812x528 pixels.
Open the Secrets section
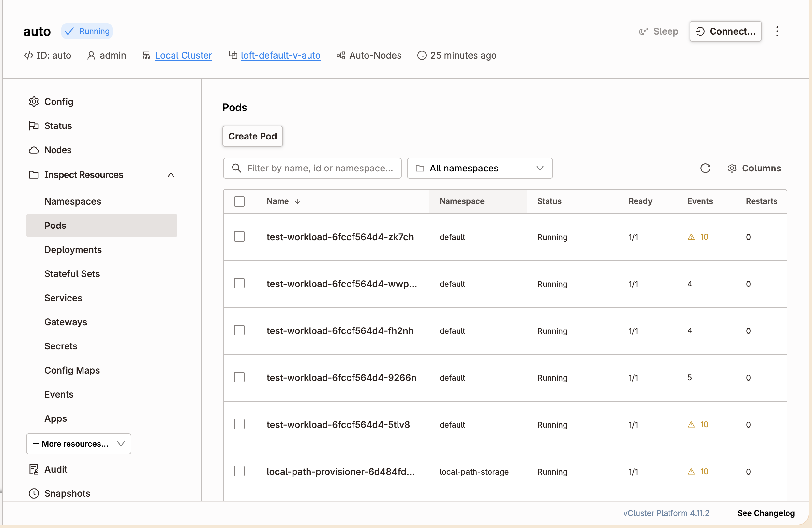(x=61, y=346)
